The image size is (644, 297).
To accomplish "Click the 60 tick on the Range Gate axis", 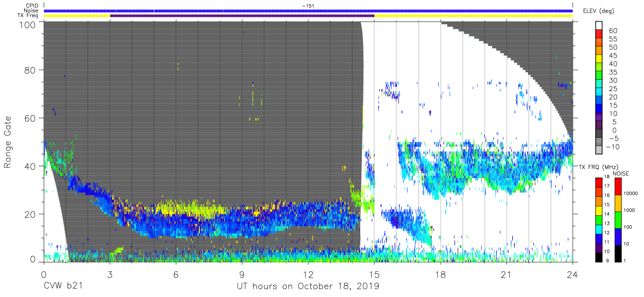I will pyautogui.click(x=31, y=118).
